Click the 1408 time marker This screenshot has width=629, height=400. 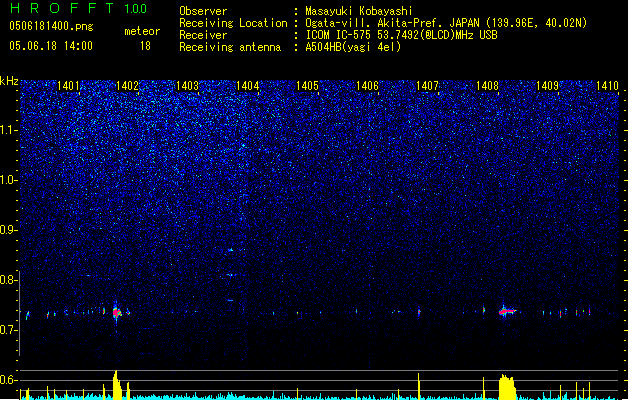click(x=487, y=86)
